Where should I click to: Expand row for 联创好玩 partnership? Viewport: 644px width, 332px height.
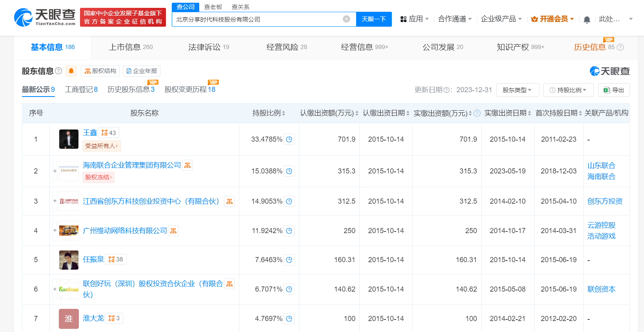55,289
